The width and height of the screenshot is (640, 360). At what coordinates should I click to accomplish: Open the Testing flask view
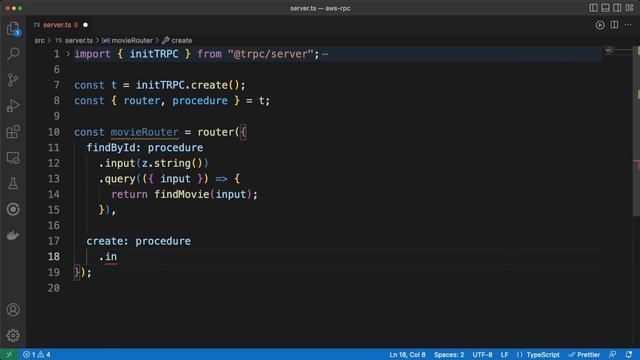[x=13, y=183]
